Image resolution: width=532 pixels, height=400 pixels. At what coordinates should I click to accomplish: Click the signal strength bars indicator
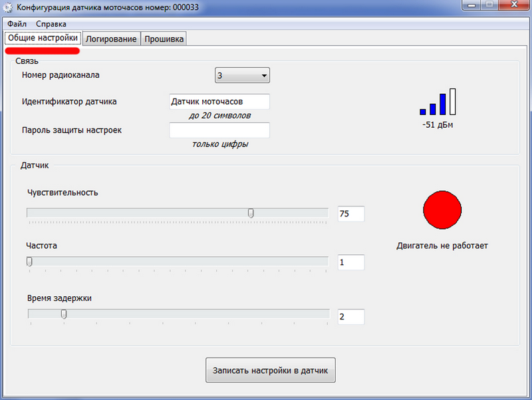(x=438, y=102)
